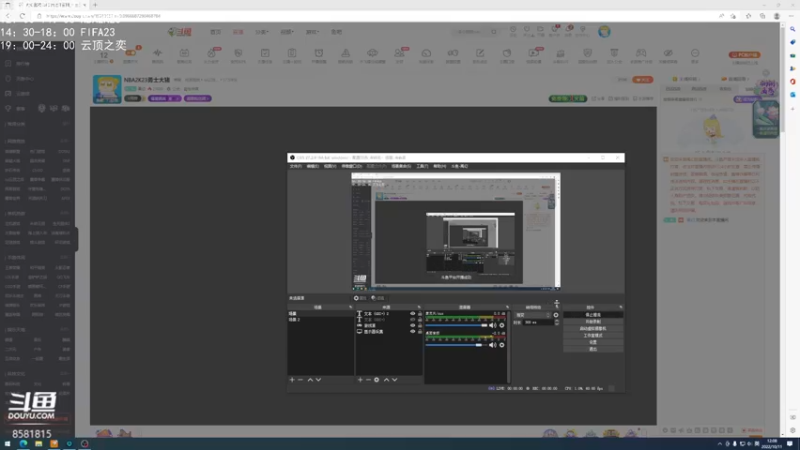Click the streamer avatar beside NBA2K23勇士大猪
This screenshot has height=450, width=800.
107,89
